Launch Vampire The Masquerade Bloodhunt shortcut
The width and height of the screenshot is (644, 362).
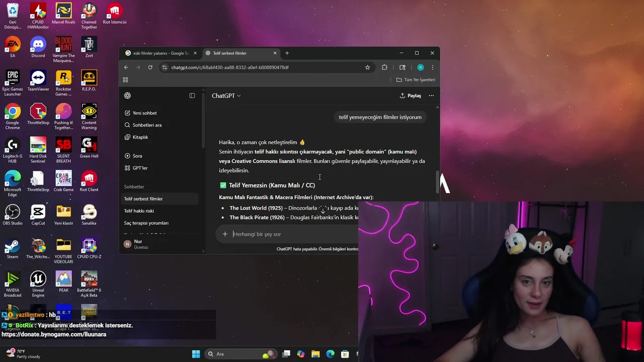pyautogui.click(x=63, y=49)
